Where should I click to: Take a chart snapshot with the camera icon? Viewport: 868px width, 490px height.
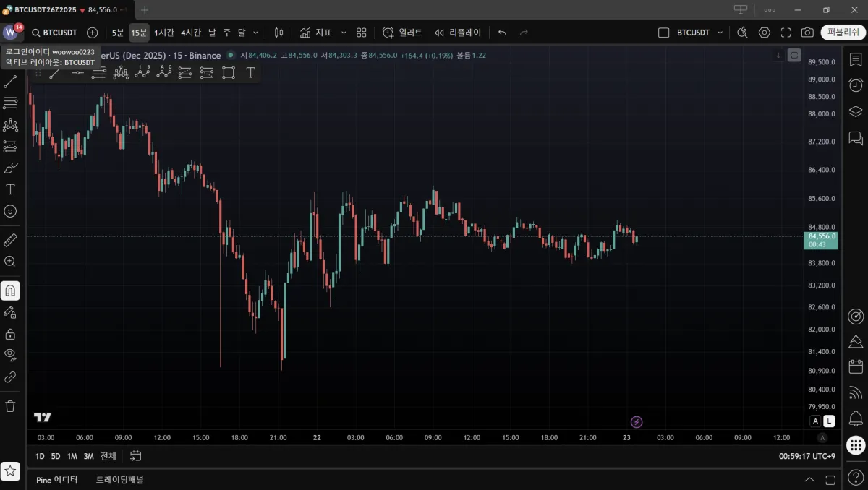(x=807, y=33)
